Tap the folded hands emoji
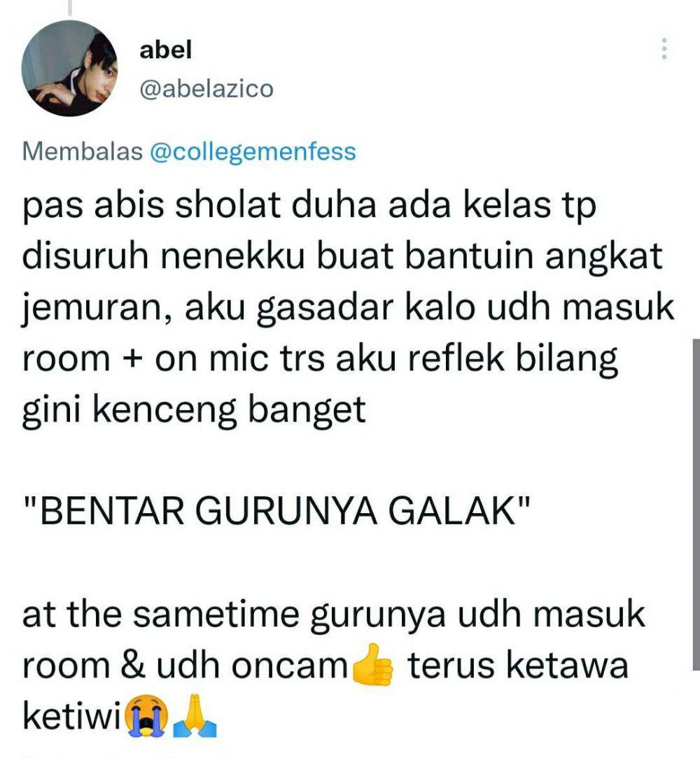Viewport: 700px width, 758px height. (195, 716)
